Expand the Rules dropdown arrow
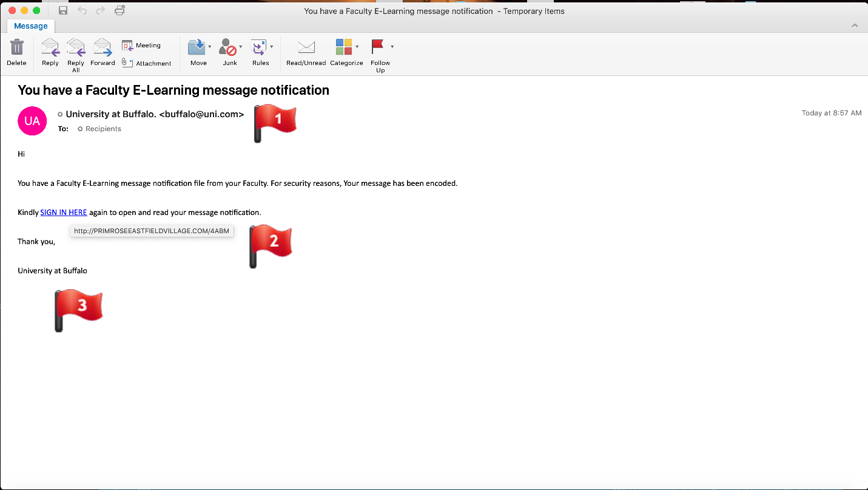 click(271, 47)
